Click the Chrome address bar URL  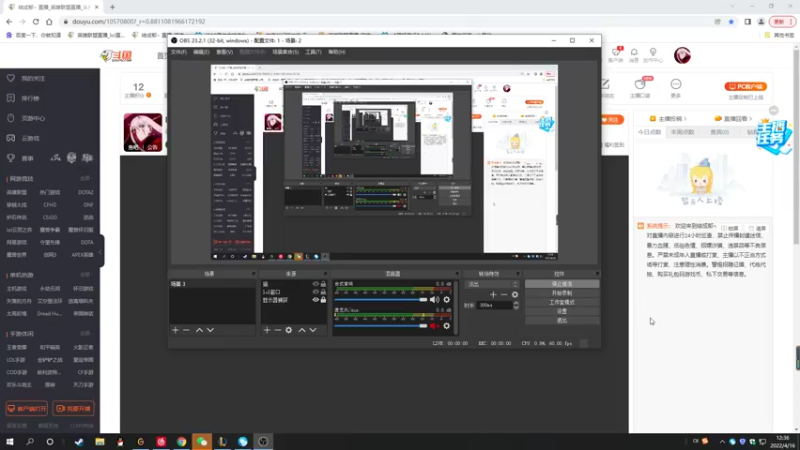tap(139, 21)
